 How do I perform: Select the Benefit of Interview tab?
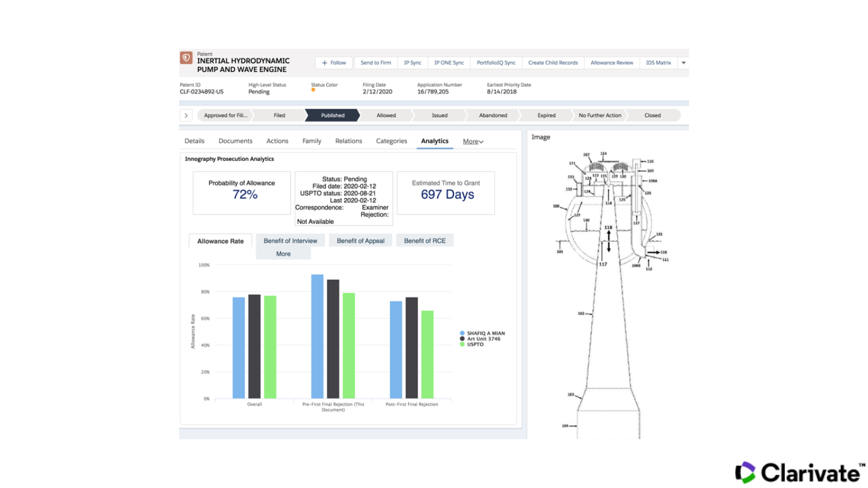(x=290, y=241)
